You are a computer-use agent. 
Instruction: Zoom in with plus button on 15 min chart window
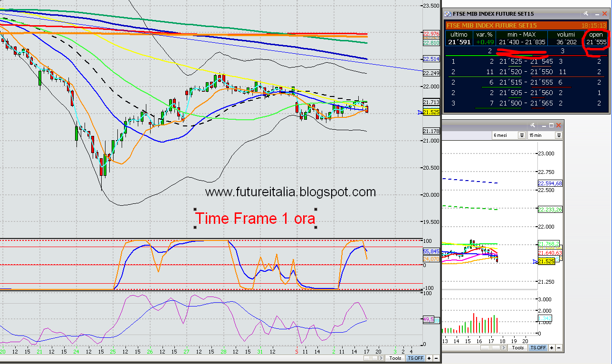pos(552,348)
